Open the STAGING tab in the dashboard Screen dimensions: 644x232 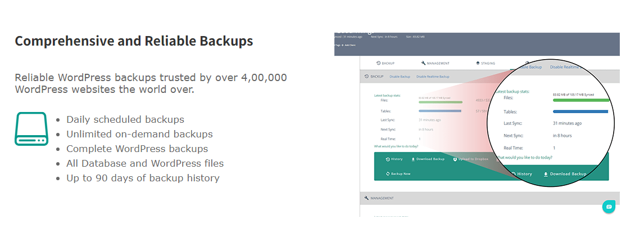tap(486, 63)
